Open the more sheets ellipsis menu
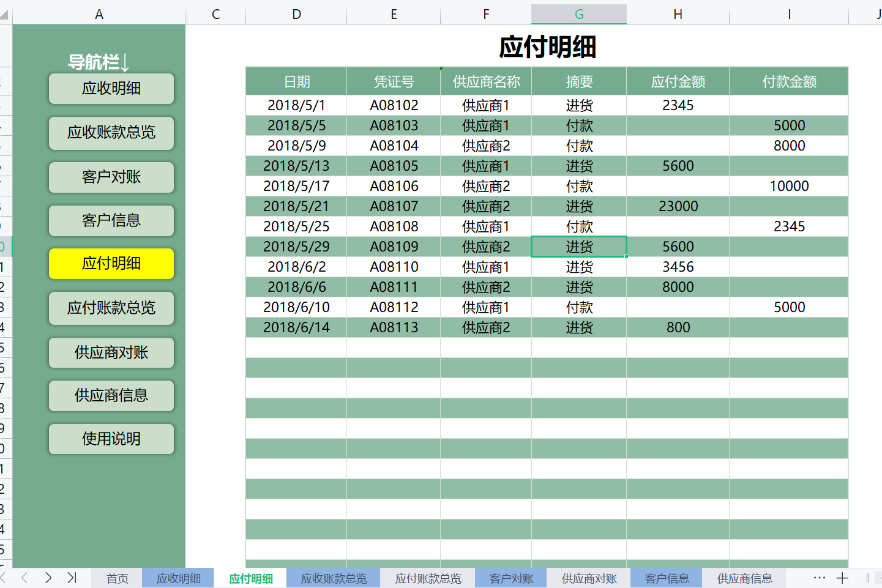The image size is (882, 588). coord(819,578)
